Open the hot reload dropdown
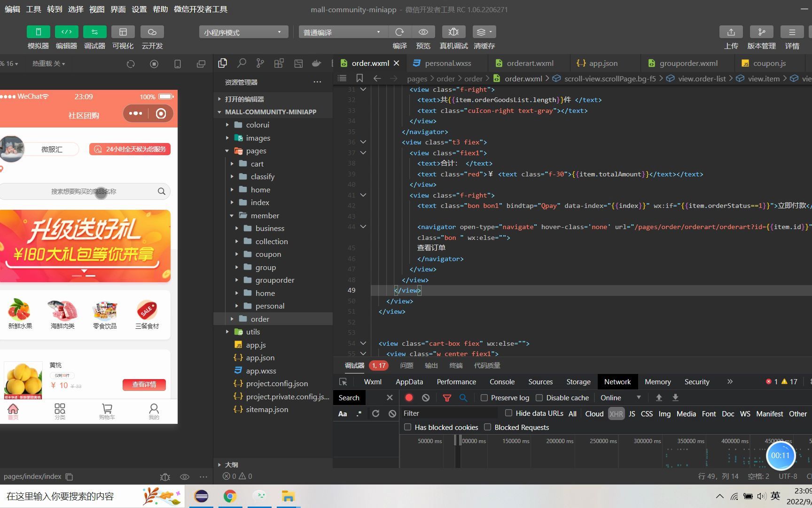The width and height of the screenshot is (812, 508). (49, 63)
